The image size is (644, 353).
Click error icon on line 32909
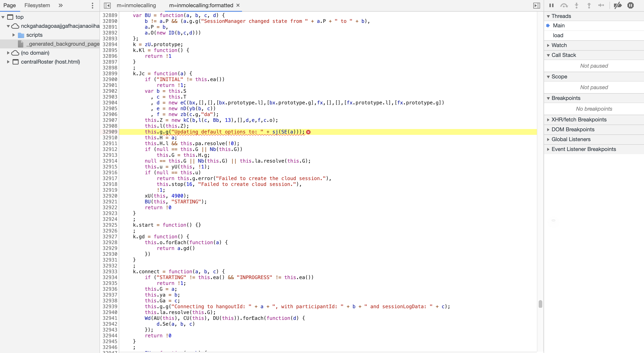click(308, 132)
